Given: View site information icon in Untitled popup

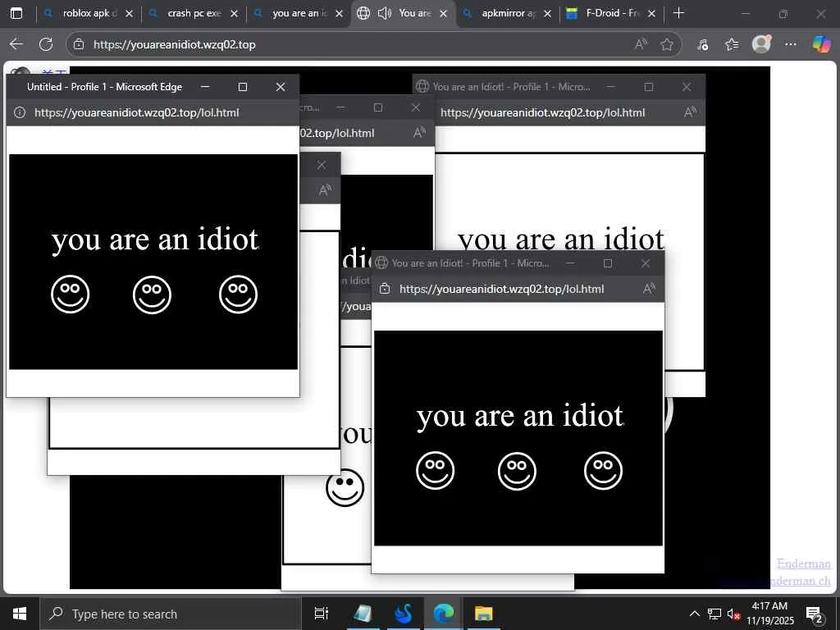Looking at the screenshot, I should point(21,112).
